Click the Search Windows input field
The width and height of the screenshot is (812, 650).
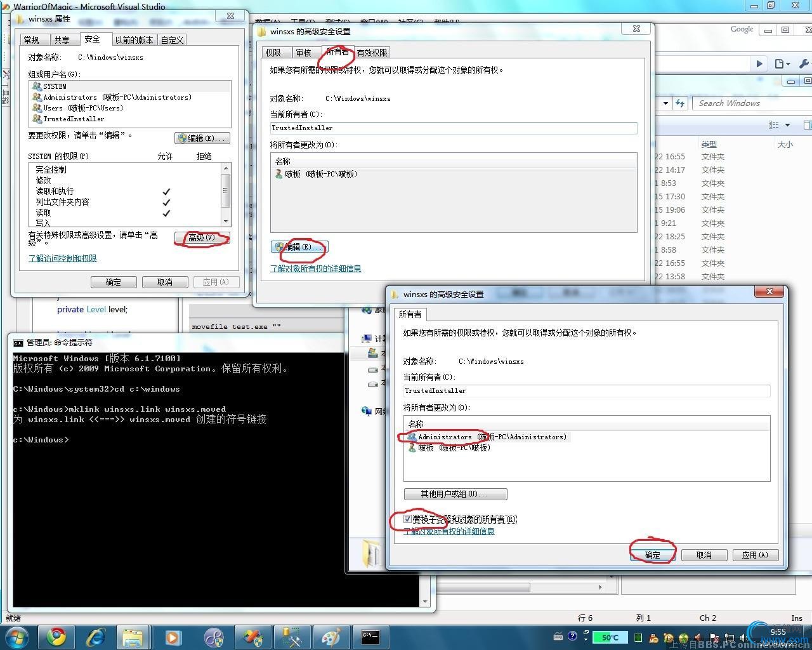click(752, 103)
